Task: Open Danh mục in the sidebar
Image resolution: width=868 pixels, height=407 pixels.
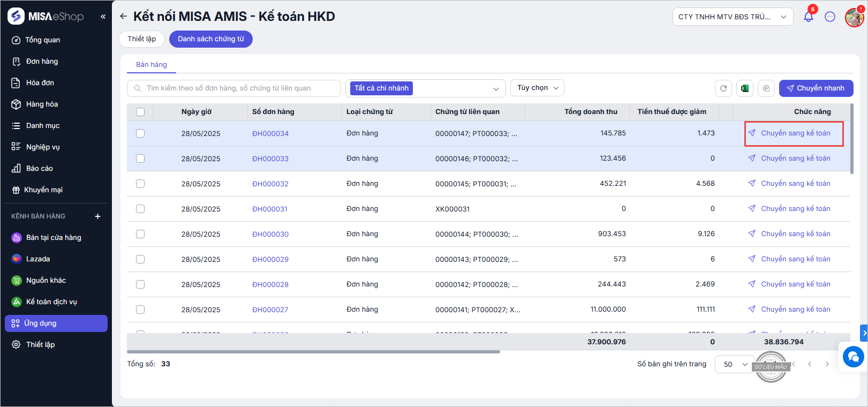Action: click(56, 126)
